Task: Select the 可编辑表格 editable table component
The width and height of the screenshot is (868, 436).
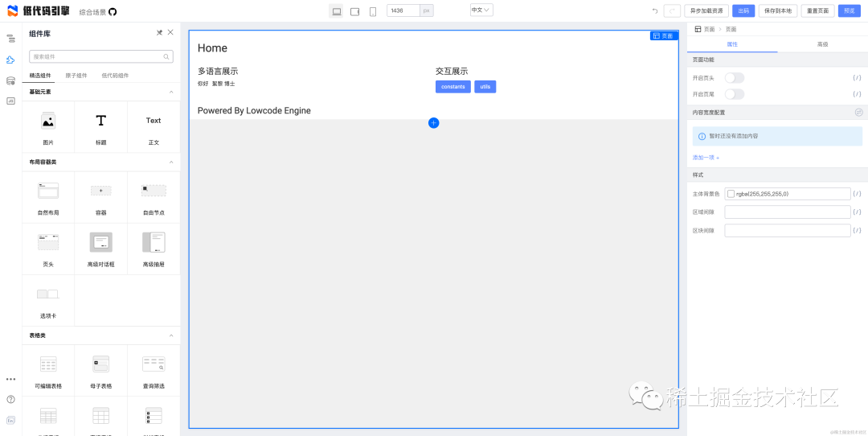Action: 48,371
